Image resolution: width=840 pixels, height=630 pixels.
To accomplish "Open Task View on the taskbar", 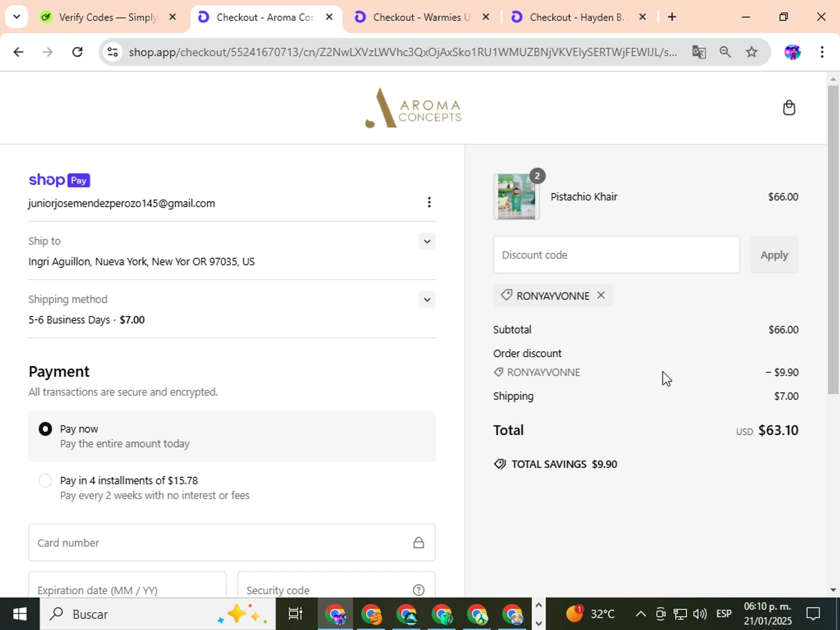I will point(295,614).
